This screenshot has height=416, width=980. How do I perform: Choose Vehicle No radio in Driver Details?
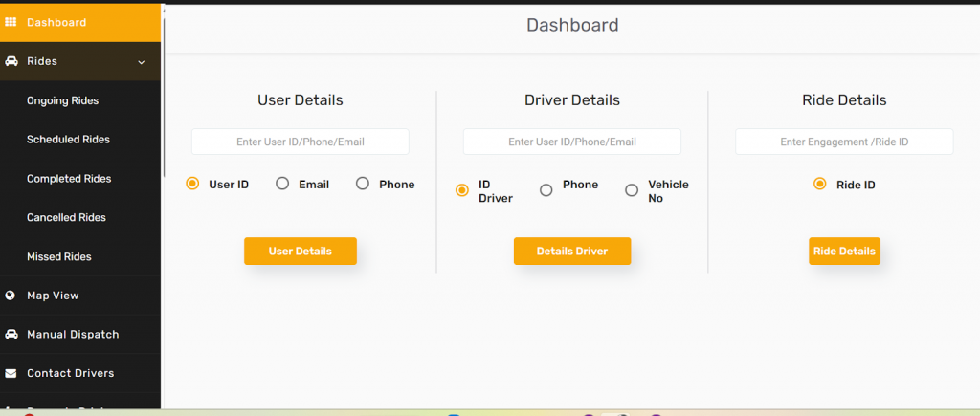[x=632, y=190]
